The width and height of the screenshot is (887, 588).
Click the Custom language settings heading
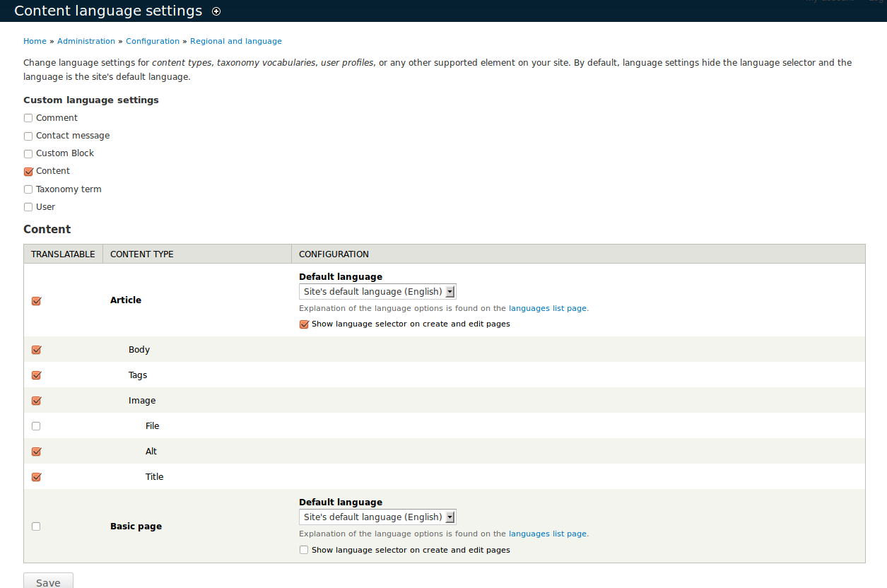91,100
